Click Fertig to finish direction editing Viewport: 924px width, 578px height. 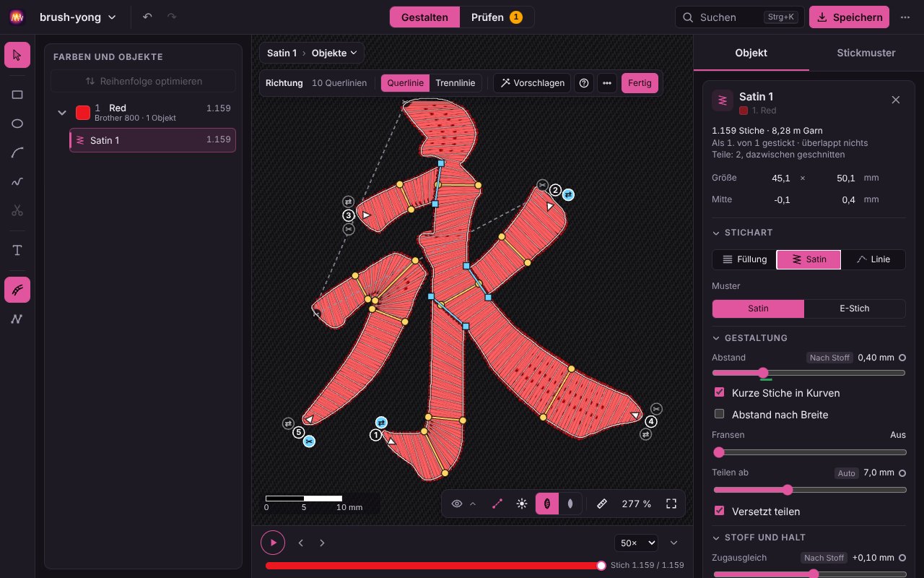pos(640,83)
